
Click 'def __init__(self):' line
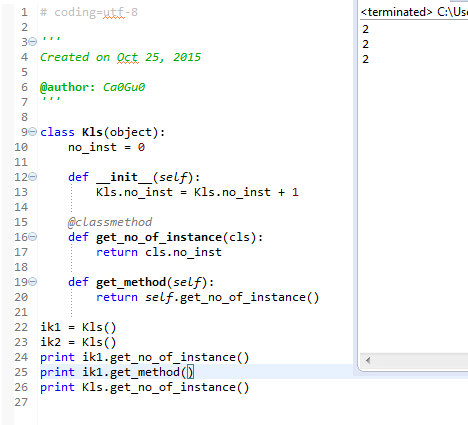pyautogui.click(x=134, y=177)
